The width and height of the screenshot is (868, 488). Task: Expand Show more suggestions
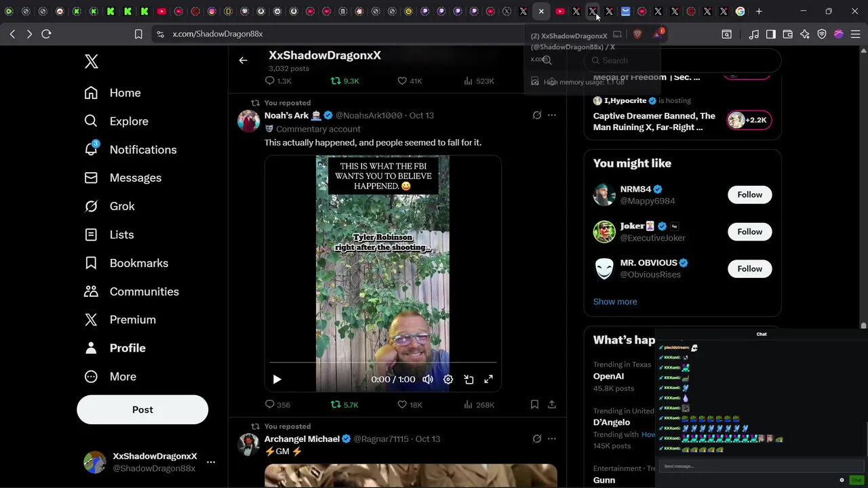click(x=615, y=302)
